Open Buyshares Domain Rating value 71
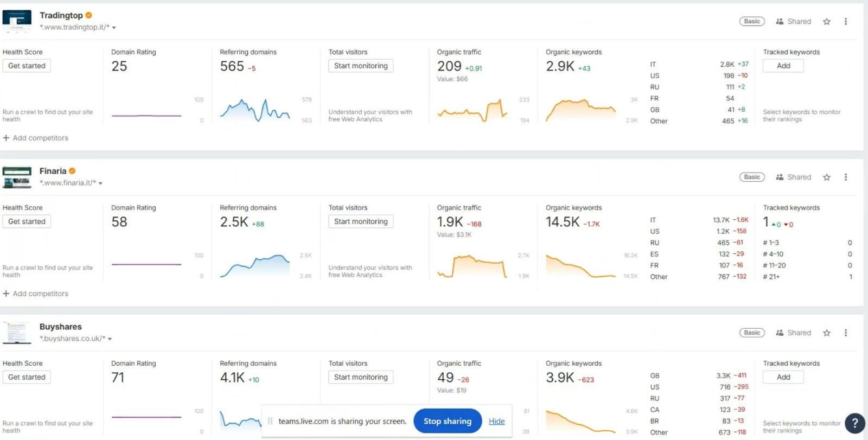This screenshot has height=440, width=868. click(118, 378)
